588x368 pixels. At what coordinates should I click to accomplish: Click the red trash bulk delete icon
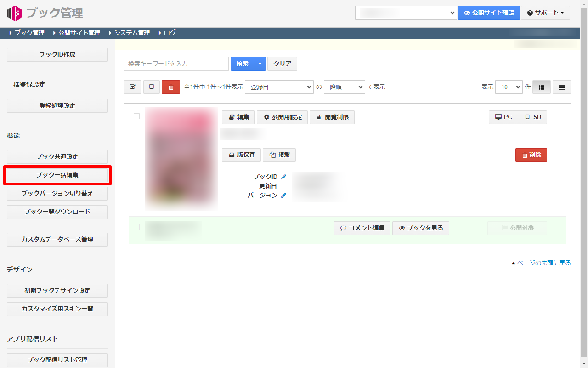click(x=171, y=87)
